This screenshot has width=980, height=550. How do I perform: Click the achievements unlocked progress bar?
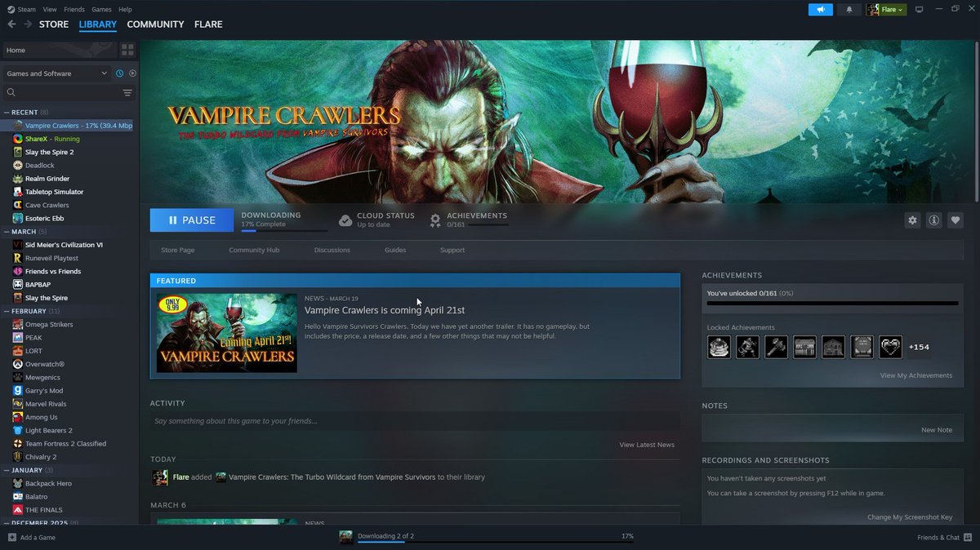point(832,304)
